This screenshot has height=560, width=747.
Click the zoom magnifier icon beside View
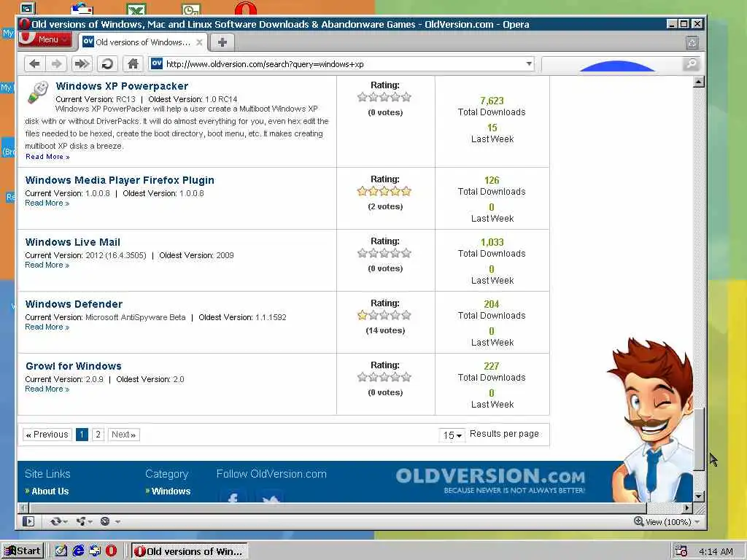click(x=639, y=521)
